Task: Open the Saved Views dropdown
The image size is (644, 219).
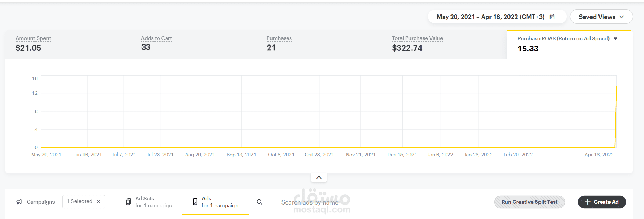Action: coord(601,17)
